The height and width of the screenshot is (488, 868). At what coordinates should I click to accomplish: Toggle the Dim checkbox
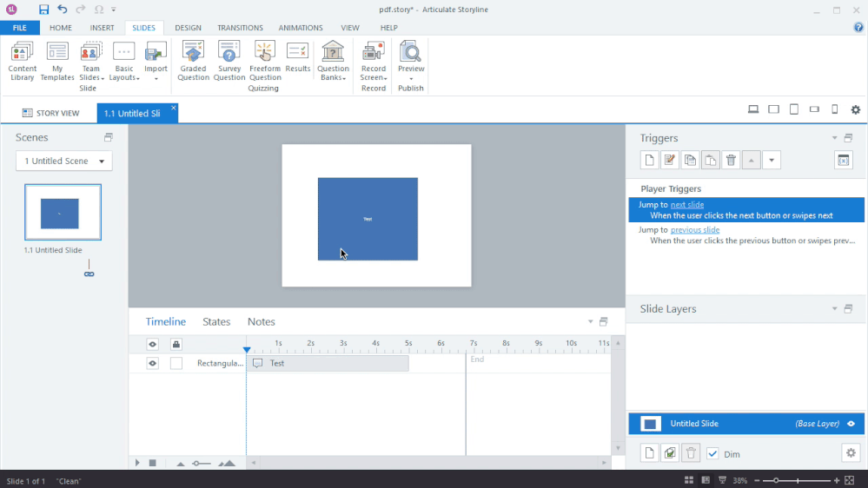coord(712,454)
